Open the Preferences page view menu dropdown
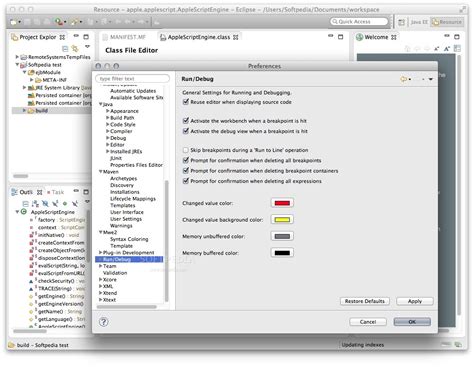Viewport: 474px width, 369px height. click(x=431, y=79)
